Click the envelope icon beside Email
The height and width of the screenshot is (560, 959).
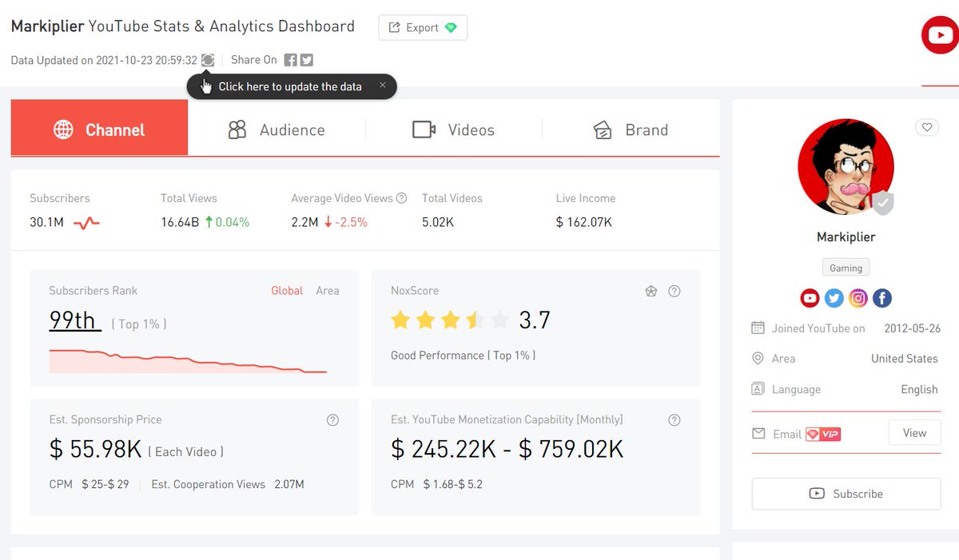pyautogui.click(x=758, y=433)
